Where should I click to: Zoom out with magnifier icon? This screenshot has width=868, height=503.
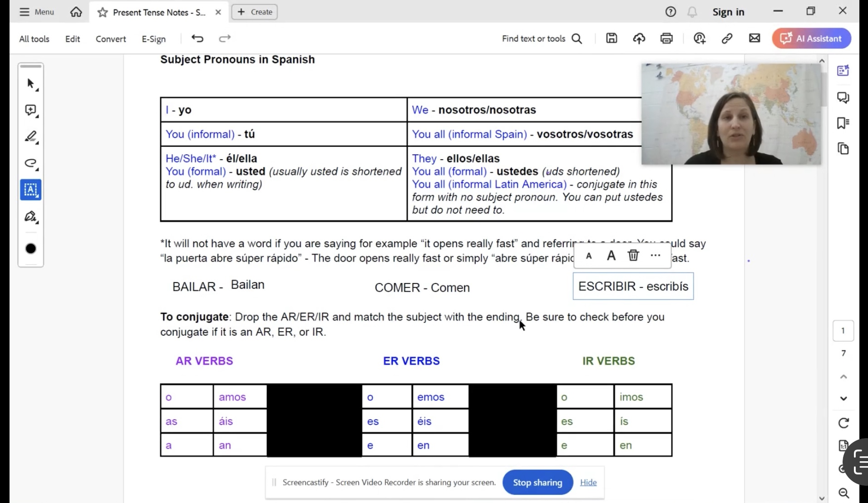pos(843,493)
